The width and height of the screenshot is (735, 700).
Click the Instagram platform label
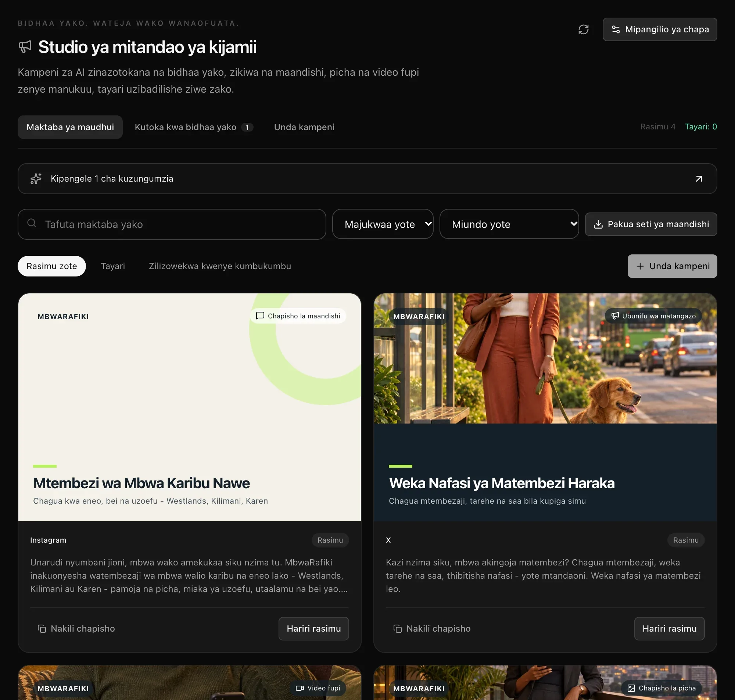click(x=48, y=540)
